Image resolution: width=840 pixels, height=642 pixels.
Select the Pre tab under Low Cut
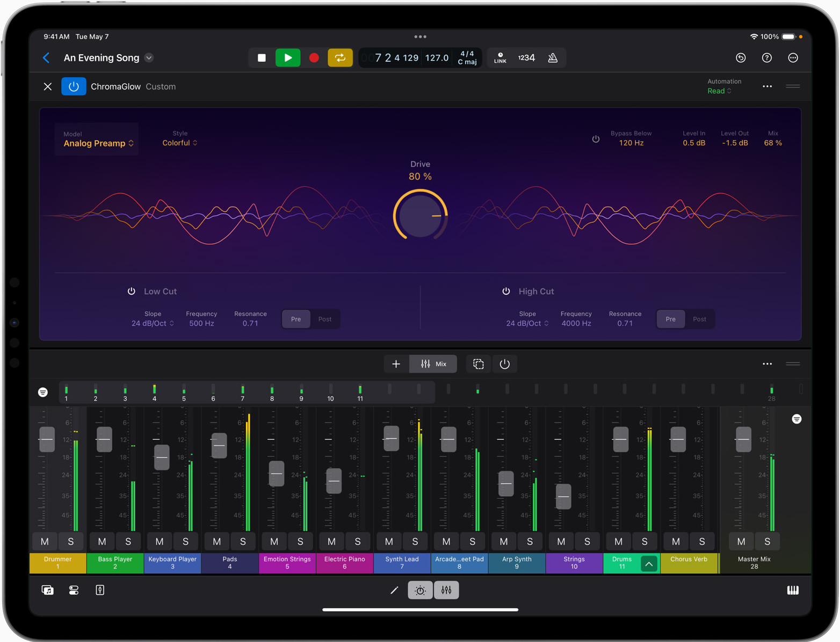pos(295,319)
